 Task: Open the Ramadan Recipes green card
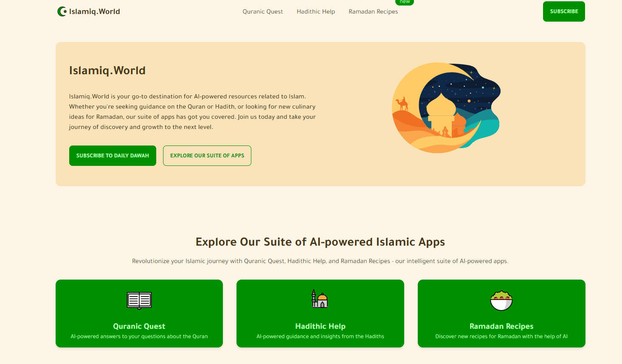coord(501,314)
